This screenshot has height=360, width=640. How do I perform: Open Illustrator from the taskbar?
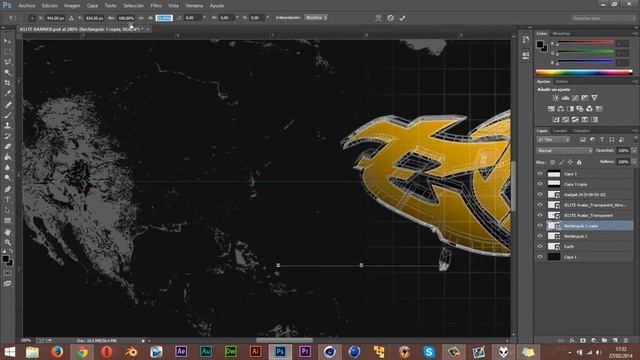pos(256,351)
